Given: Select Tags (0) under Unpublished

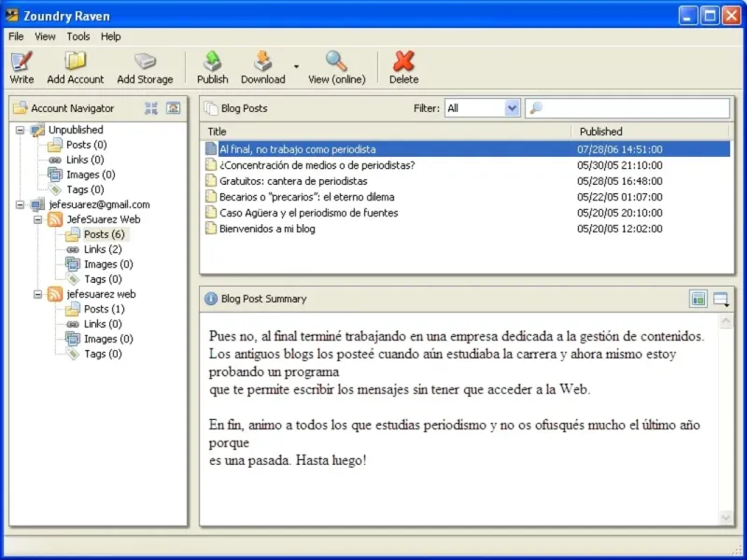Looking at the screenshot, I should pyautogui.click(x=85, y=189).
